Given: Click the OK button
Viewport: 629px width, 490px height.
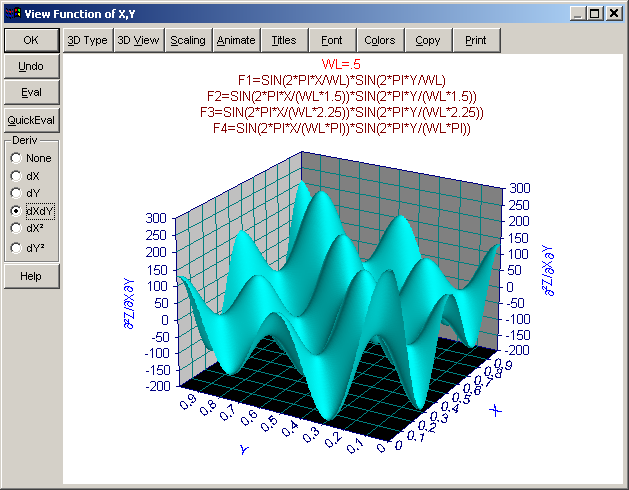Looking at the screenshot, I should (32, 40).
